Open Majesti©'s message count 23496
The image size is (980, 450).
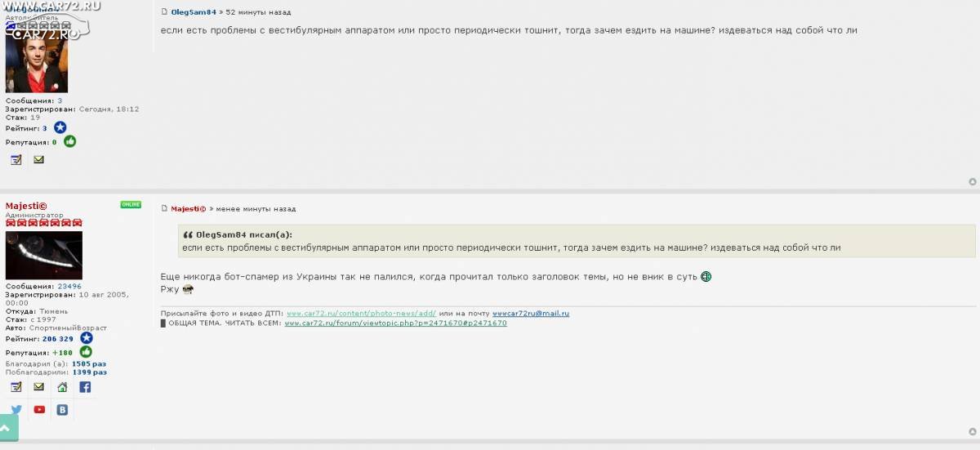point(69,287)
